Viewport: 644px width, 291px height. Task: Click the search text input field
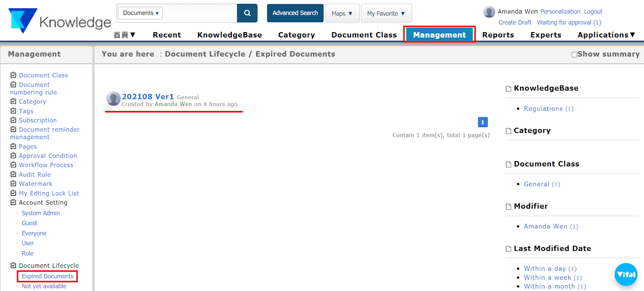click(x=200, y=13)
